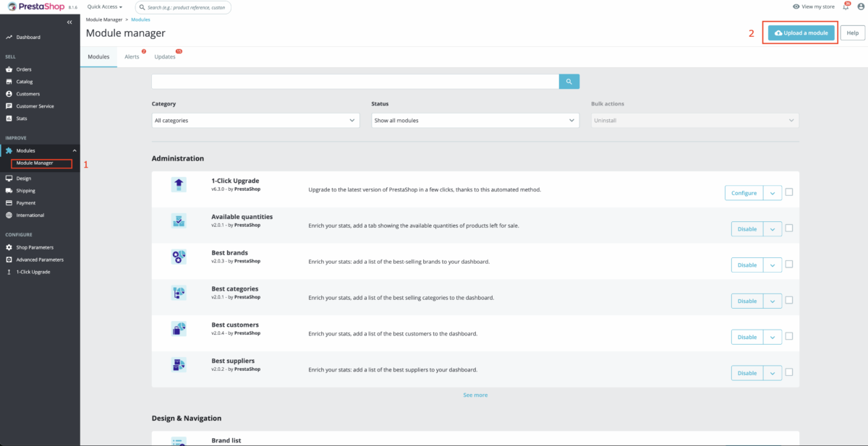Focus the module search input field
The image size is (868, 446).
click(x=355, y=82)
